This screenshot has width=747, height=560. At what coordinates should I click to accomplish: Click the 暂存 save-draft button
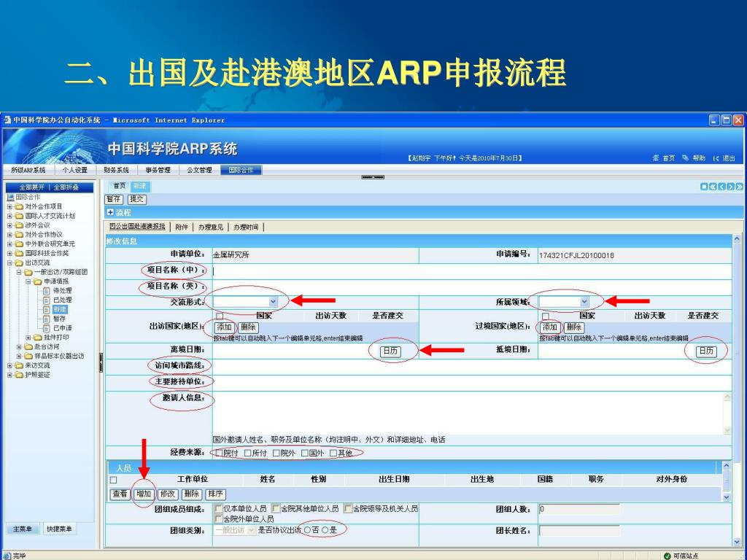click(x=114, y=200)
